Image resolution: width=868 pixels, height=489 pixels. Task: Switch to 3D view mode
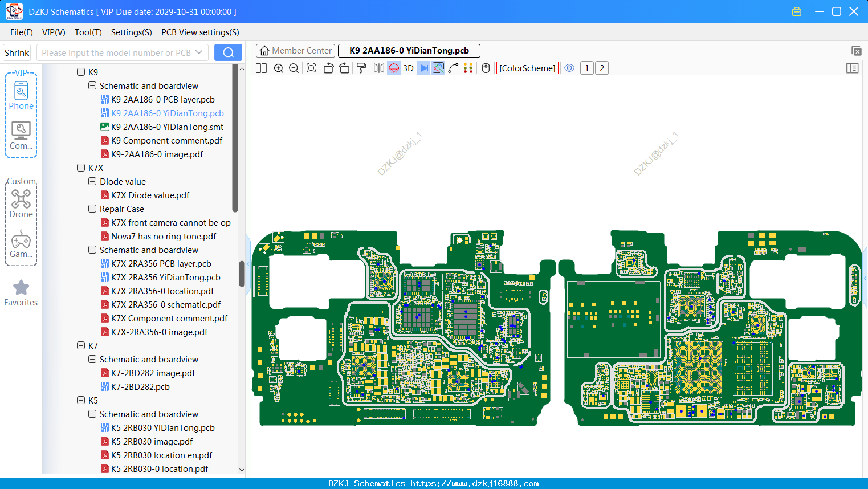click(x=408, y=68)
